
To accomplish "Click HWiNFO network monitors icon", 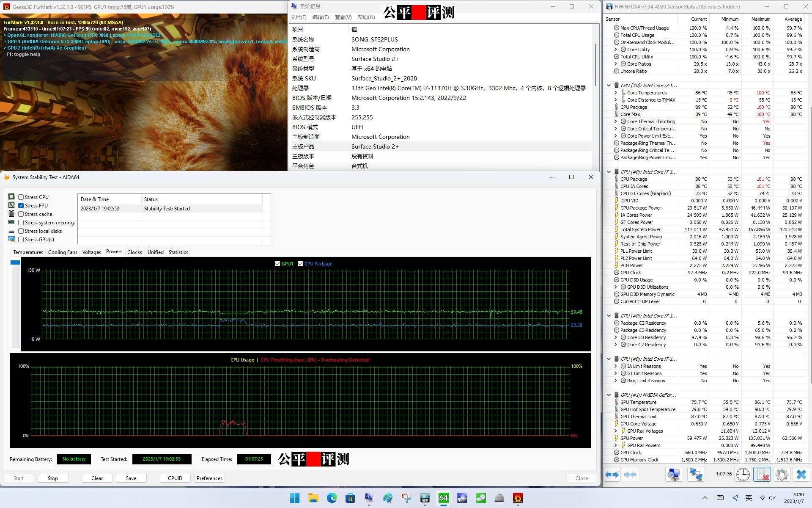I will point(695,475).
